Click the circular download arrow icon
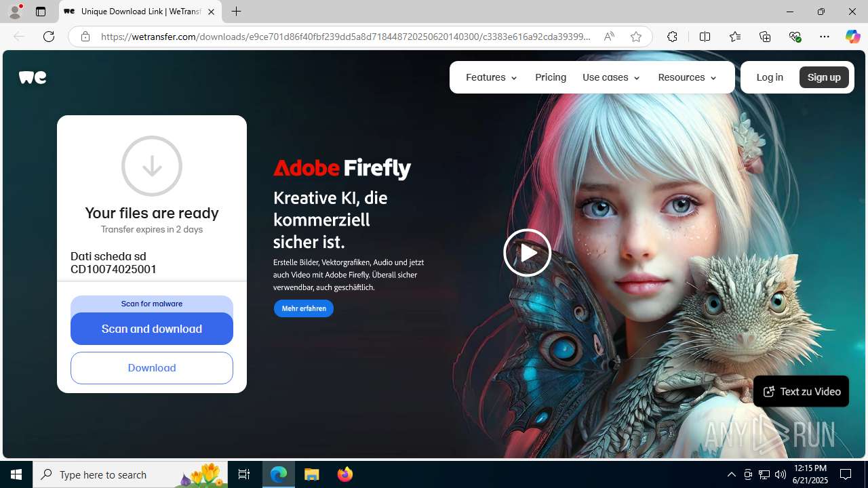868x488 pixels. pos(152,166)
